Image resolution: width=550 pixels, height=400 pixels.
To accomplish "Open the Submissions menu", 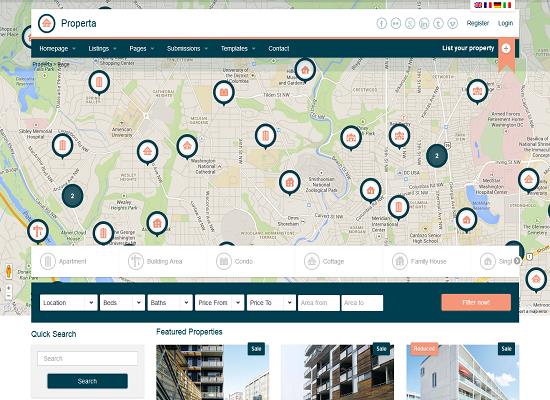I will [187, 49].
